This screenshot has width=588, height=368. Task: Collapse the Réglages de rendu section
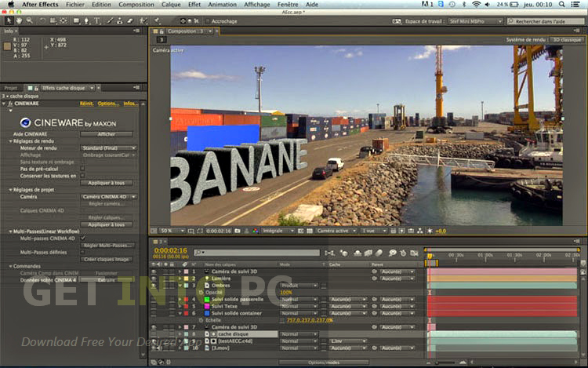[x=10, y=141]
